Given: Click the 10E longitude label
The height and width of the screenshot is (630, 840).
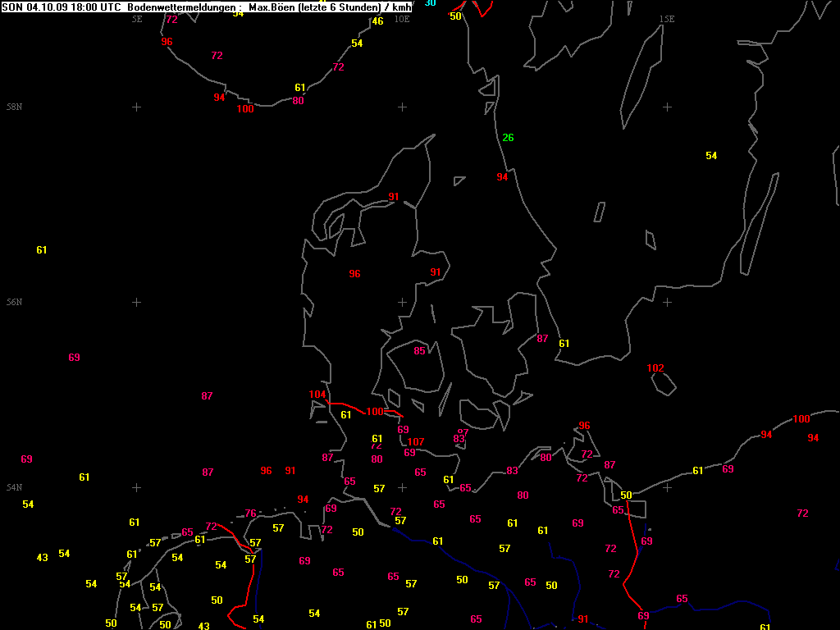Looking at the screenshot, I should 401,19.
